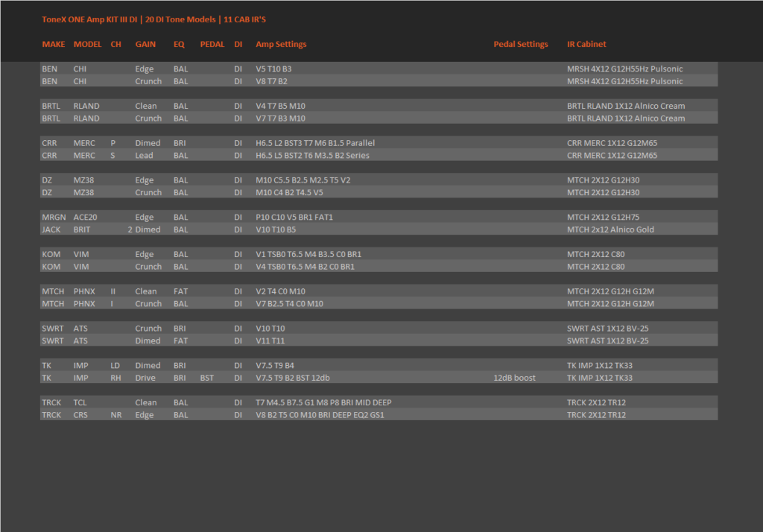Select the 'H6.5 L5 BST2 T6 M3.5 B2 Series' cell
The width and height of the screenshot is (763, 532).
(312, 156)
